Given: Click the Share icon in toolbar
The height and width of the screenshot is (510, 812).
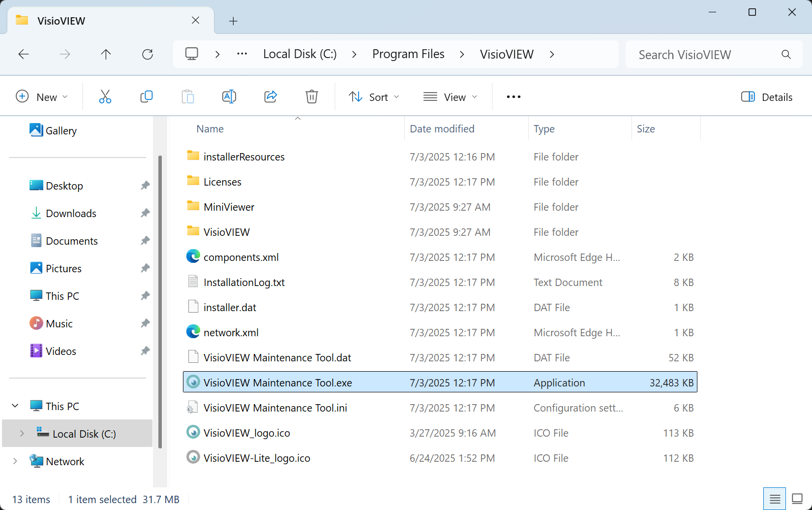Looking at the screenshot, I should (x=271, y=97).
